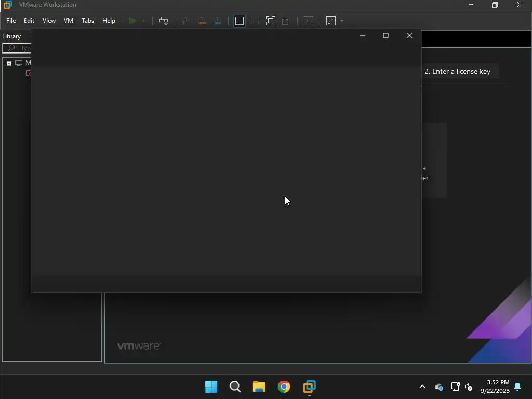Click the muted volume tray icon
532x399 pixels.
click(x=469, y=387)
